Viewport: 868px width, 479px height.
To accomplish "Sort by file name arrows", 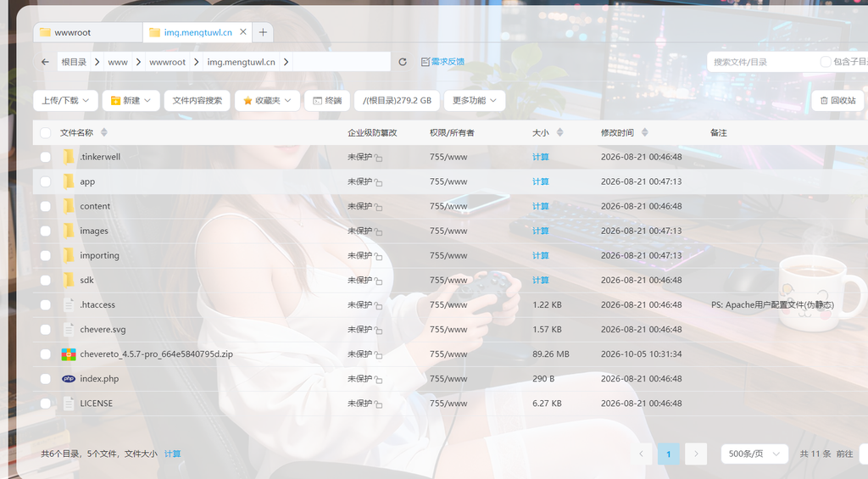I will (104, 132).
